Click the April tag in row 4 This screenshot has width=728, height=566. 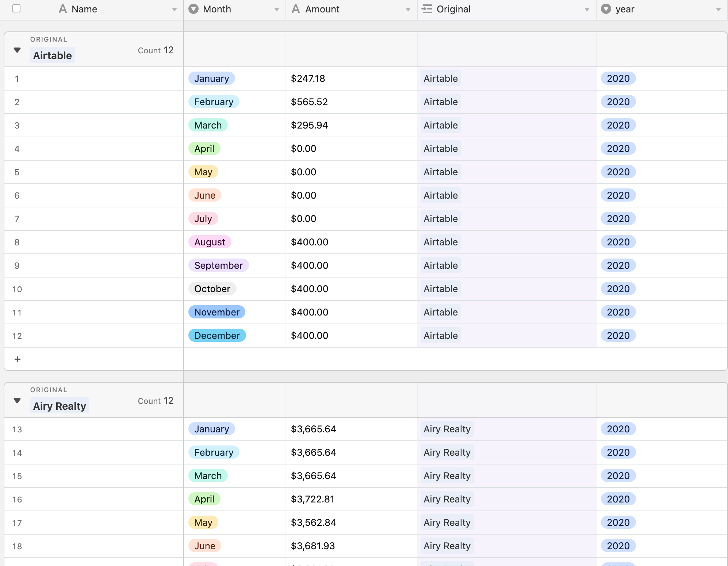[204, 148]
